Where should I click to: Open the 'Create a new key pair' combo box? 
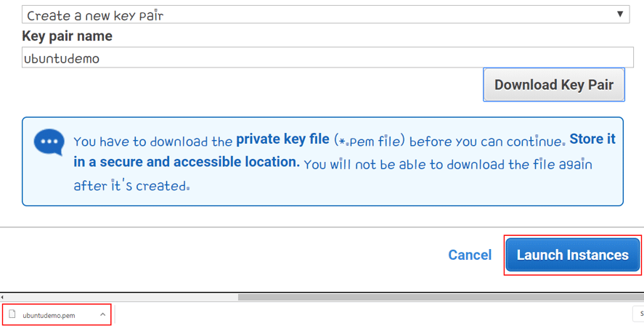(x=325, y=15)
